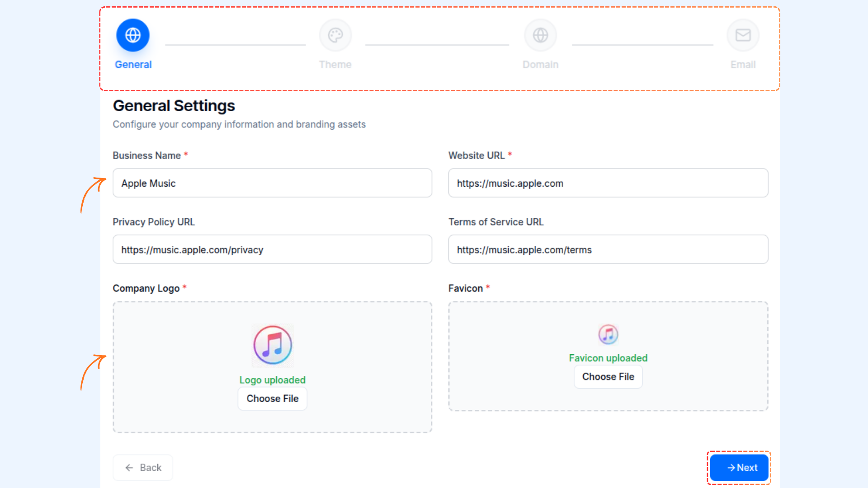868x488 pixels.
Task: Go back with the Back button
Action: pos(143,468)
